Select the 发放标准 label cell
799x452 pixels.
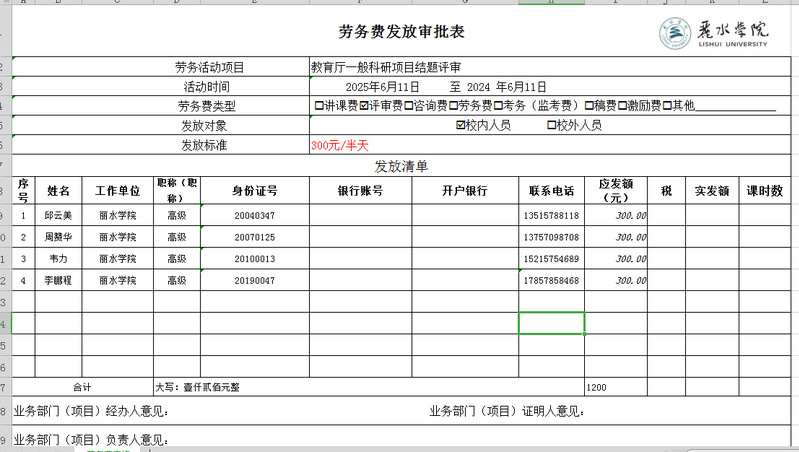click(161, 145)
